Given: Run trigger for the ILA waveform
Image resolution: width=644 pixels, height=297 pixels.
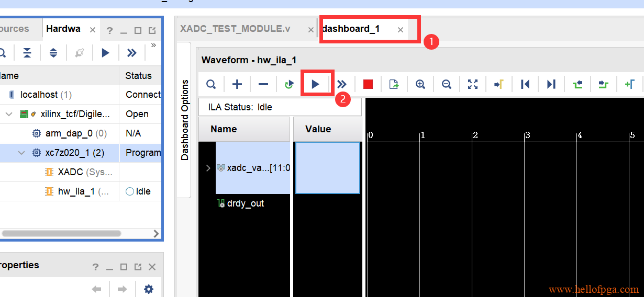Looking at the screenshot, I should coord(315,84).
